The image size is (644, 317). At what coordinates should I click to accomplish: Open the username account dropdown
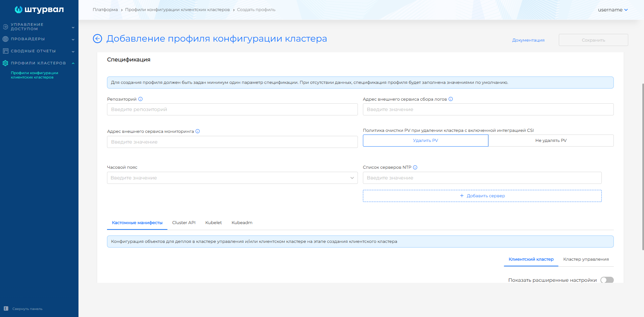[x=613, y=10]
